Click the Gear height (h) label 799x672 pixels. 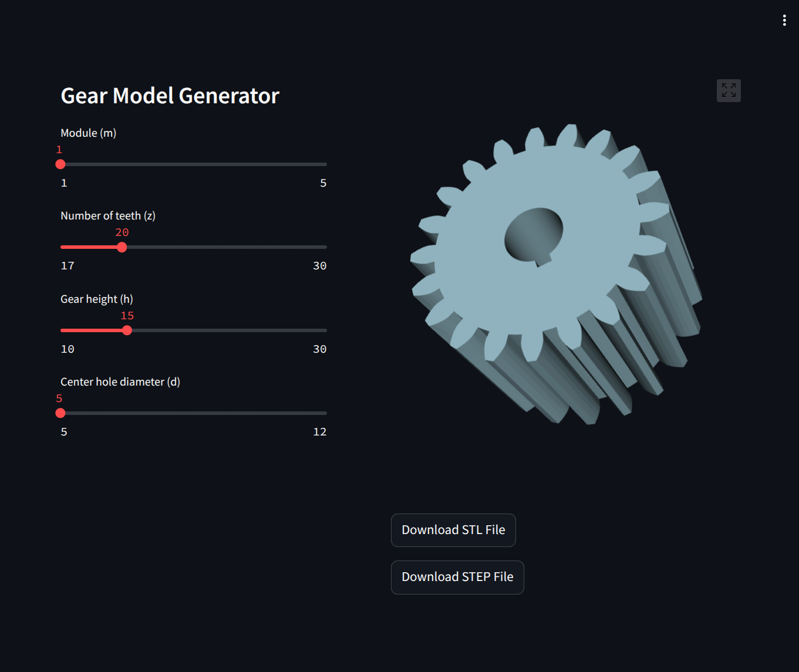pos(97,299)
